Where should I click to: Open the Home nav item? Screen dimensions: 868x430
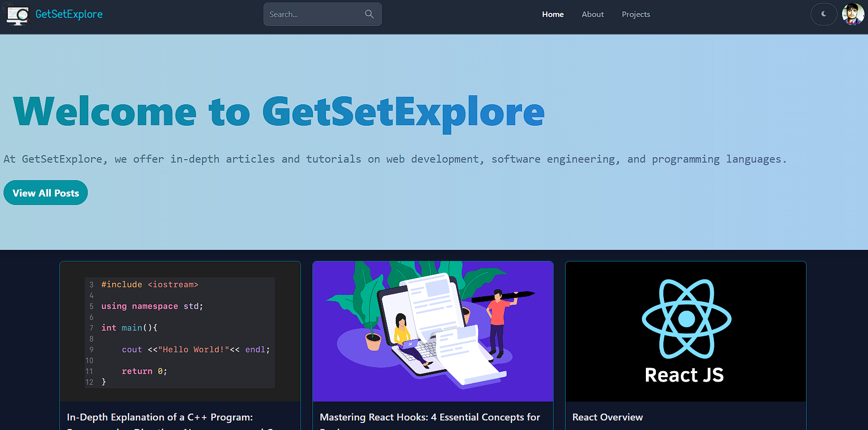(x=553, y=14)
